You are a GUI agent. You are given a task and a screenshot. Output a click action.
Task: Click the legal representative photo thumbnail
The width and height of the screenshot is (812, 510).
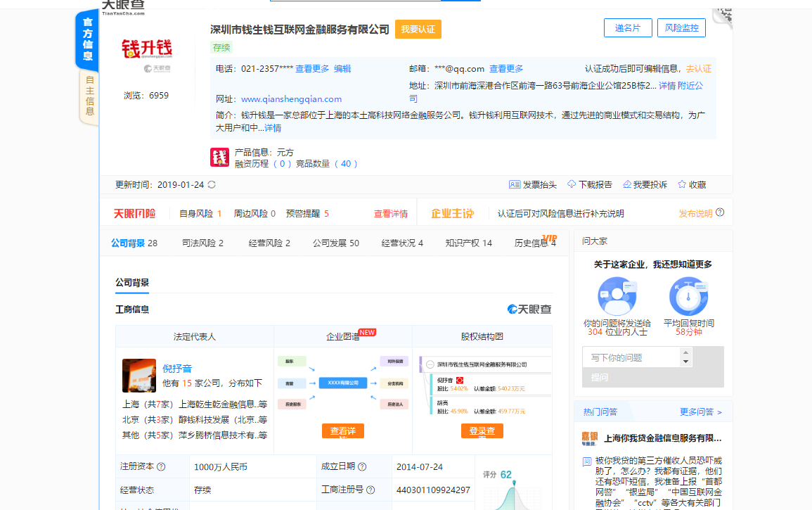(x=138, y=375)
